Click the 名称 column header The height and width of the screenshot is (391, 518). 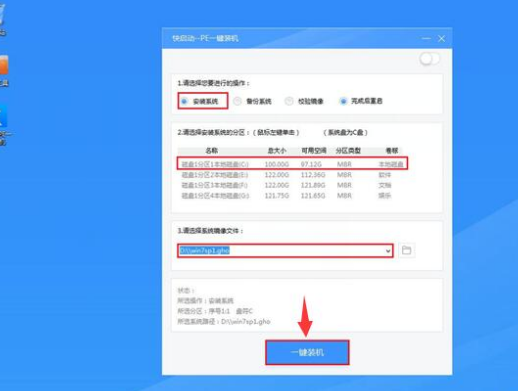click(212, 151)
